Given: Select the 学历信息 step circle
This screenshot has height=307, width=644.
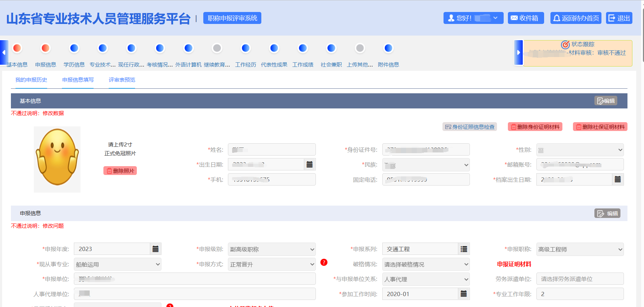Looking at the screenshot, I should click(74, 48).
